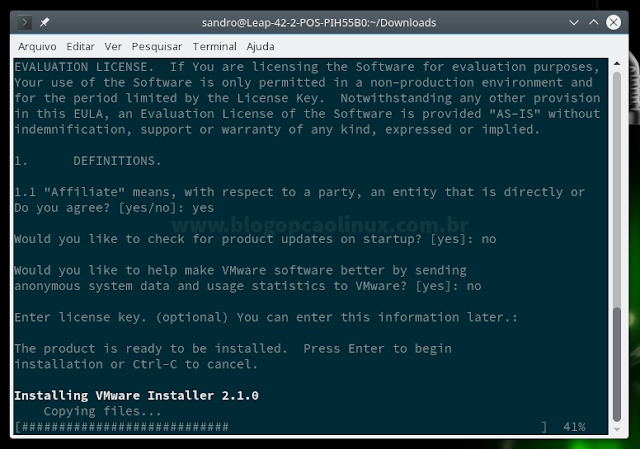Image resolution: width=640 pixels, height=449 pixels.
Task: Click 'EVALUATION LICENSE.' text at top
Action: 84,67
